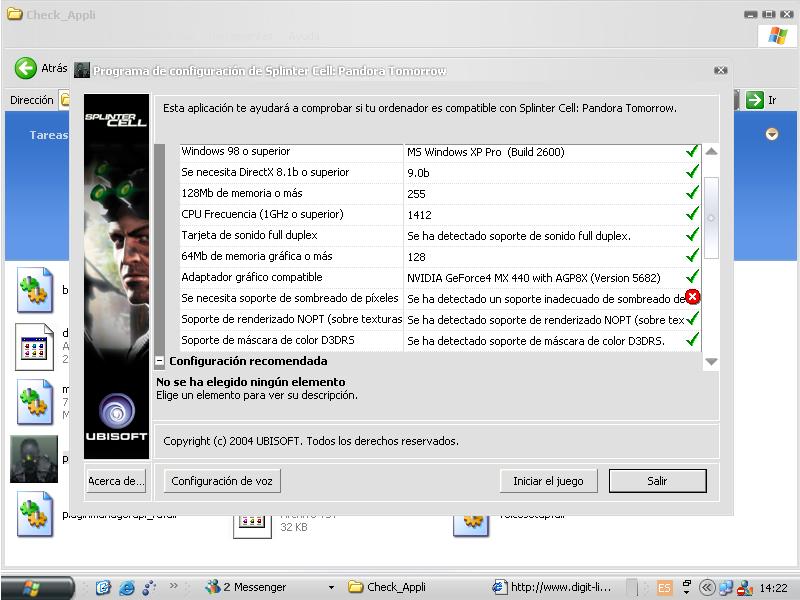Click the Splinter Cell icon in dialog title bar
800x600 pixels.
[x=82, y=70]
